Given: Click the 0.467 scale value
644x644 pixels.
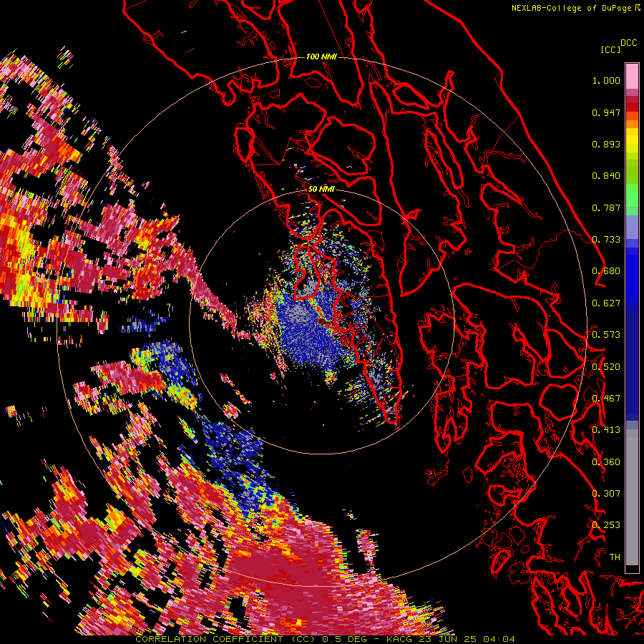Looking at the screenshot, I should coord(606,399).
